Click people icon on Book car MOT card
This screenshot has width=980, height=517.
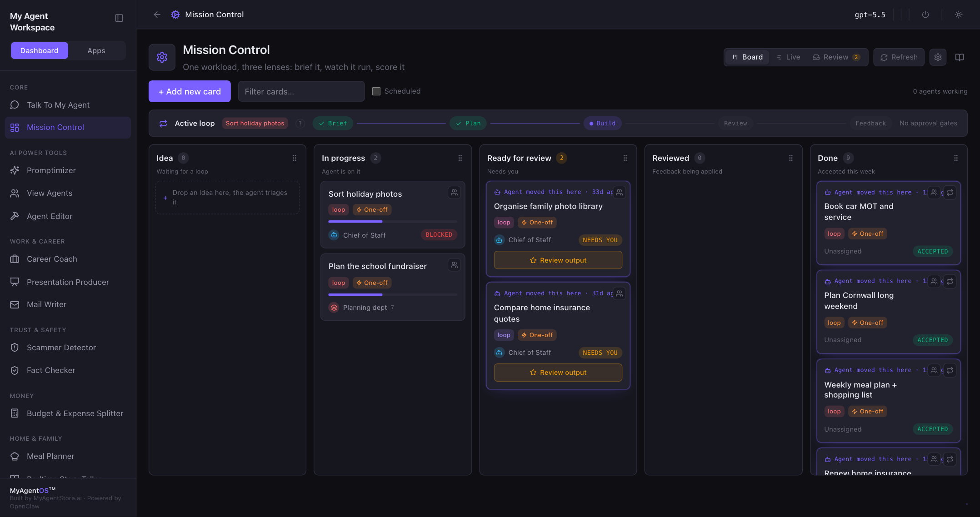[x=934, y=193]
